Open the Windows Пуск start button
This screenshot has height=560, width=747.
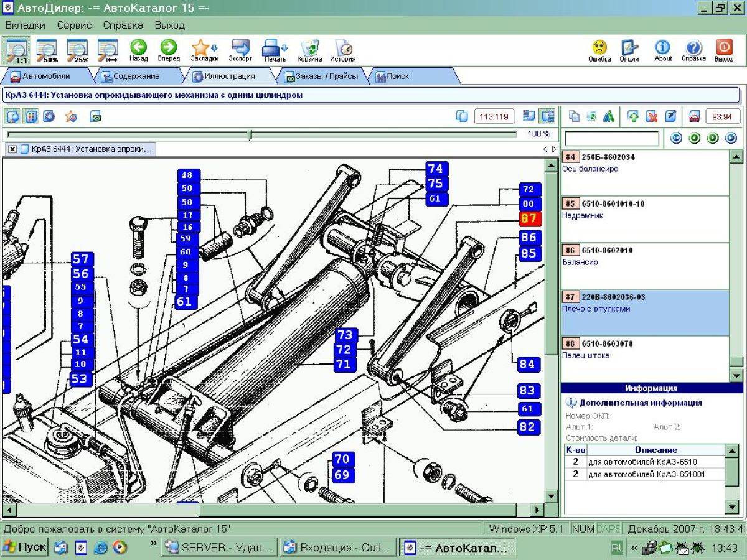(x=24, y=548)
